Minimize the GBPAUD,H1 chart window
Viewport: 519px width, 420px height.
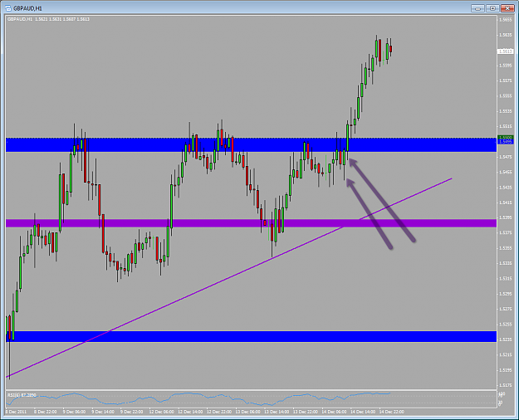pos(477,8)
